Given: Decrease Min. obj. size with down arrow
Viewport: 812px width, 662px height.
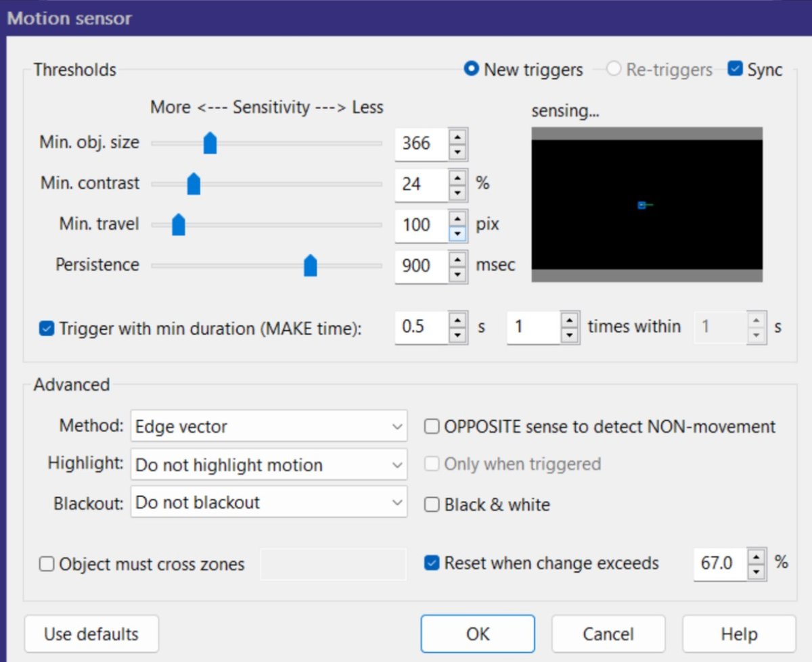Looking at the screenshot, I should coord(458,151).
